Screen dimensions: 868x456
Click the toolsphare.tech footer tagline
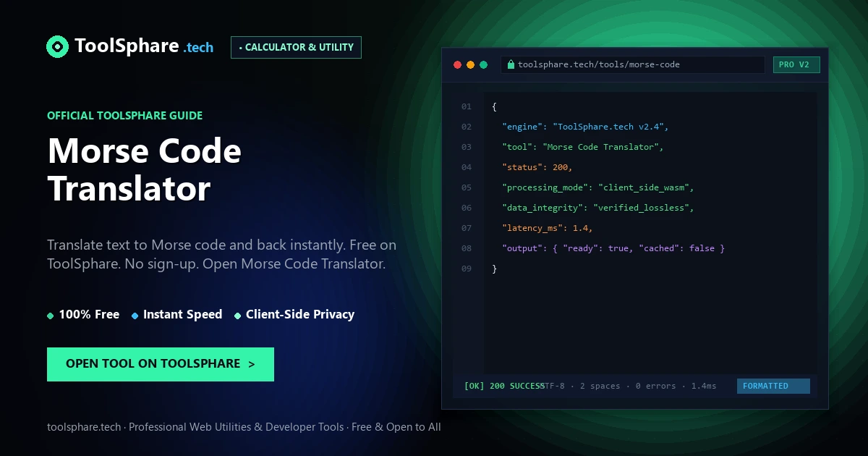click(x=244, y=427)
